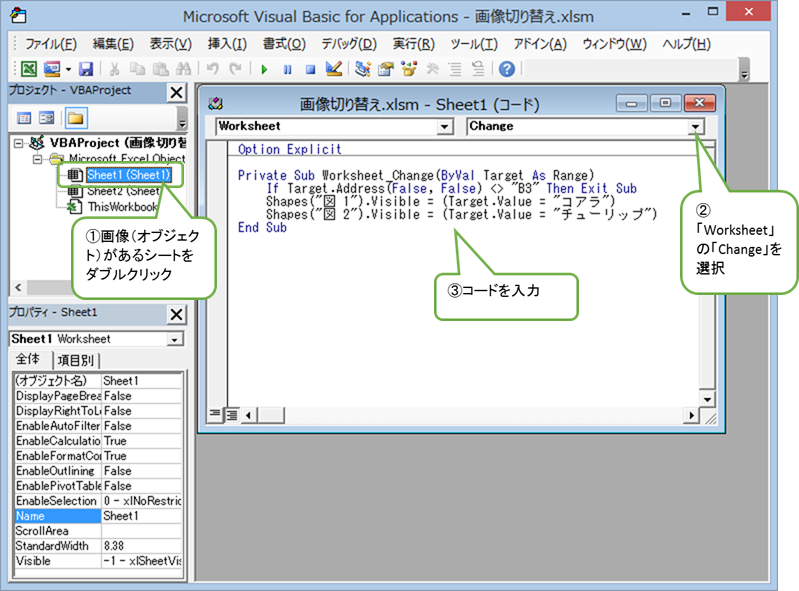Click the Reset stop square icon

click(x=310, y=69)
